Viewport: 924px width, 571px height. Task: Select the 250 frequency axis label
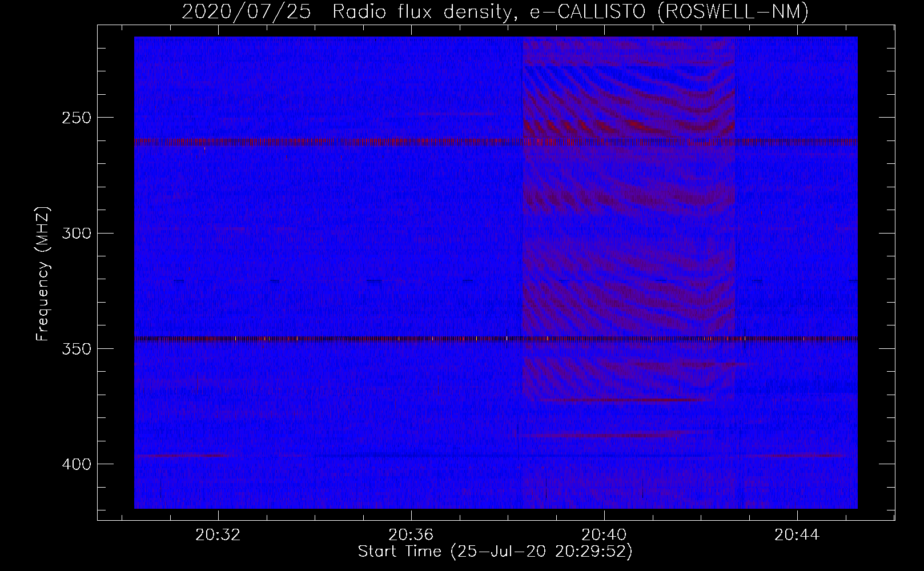[x=77, y=118]
